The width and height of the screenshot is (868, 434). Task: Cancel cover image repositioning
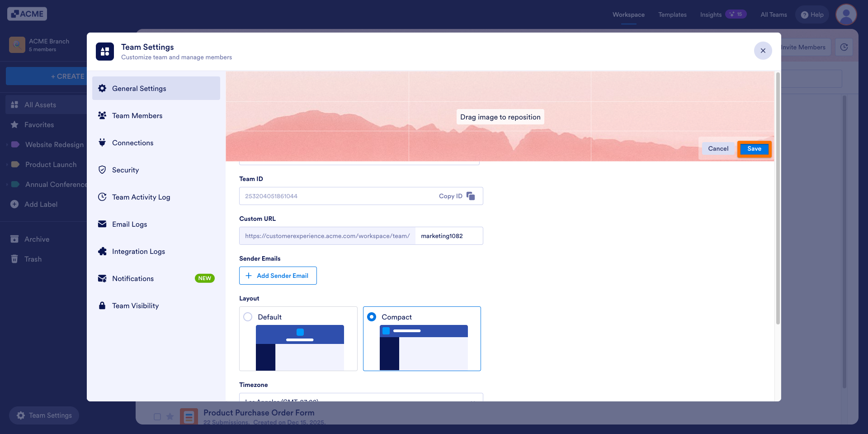pos(718,148)
